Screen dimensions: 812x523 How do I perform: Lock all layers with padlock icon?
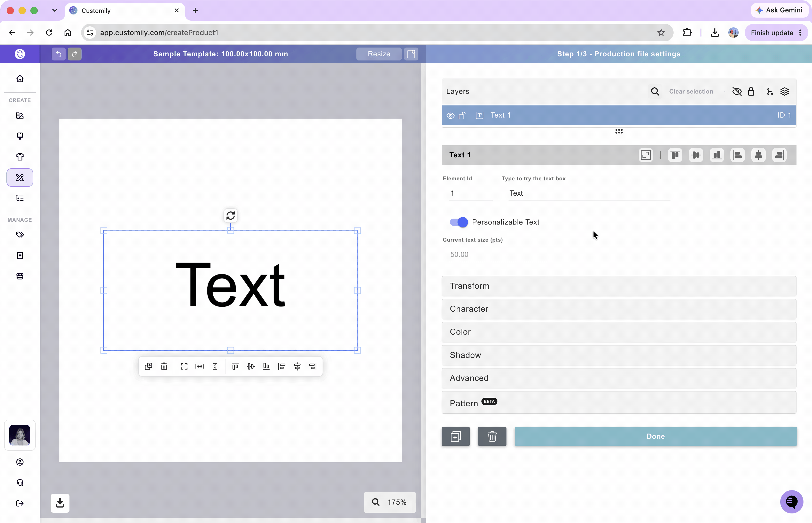click(x=751, y=91)
